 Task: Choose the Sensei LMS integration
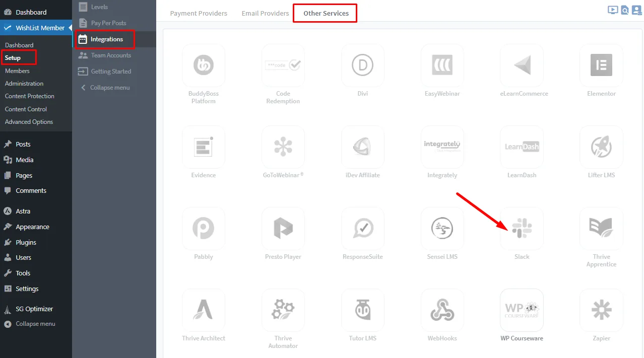(442, 229)
